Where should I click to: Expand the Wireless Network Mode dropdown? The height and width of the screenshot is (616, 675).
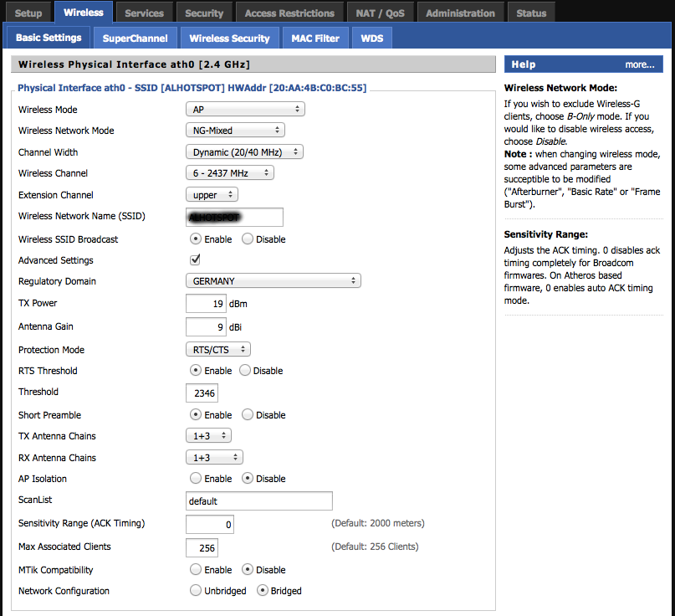click(234, 131)
